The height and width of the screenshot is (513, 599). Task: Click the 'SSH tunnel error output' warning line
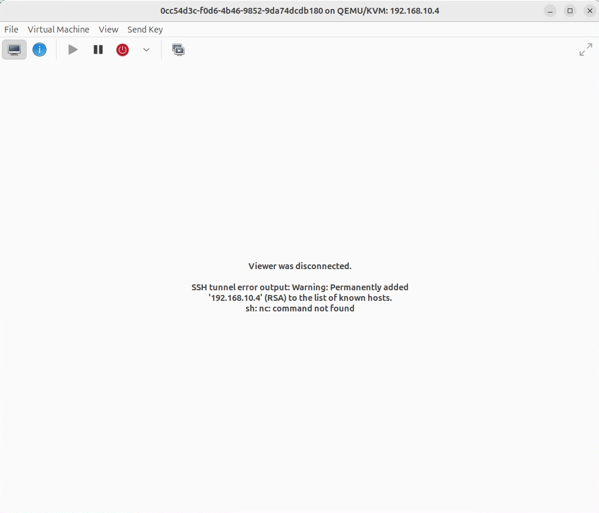coord(300,287)
